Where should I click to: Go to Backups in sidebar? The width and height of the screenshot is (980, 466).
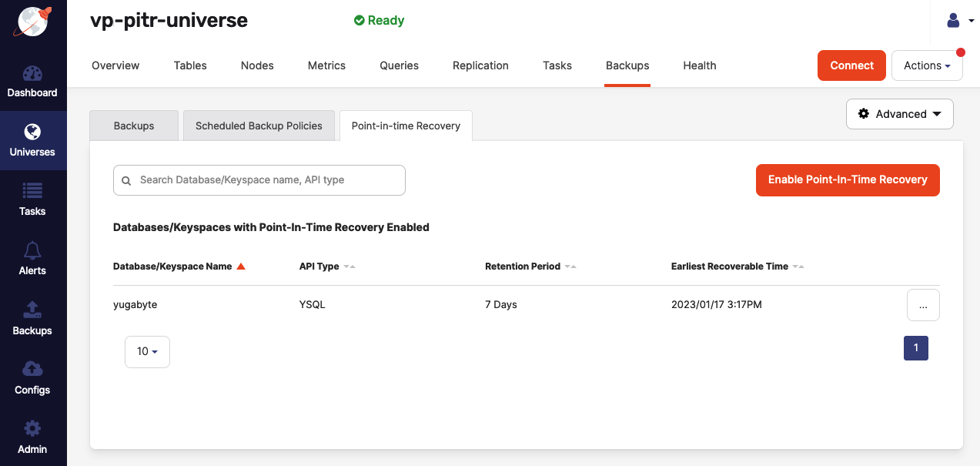click(32, 310)
